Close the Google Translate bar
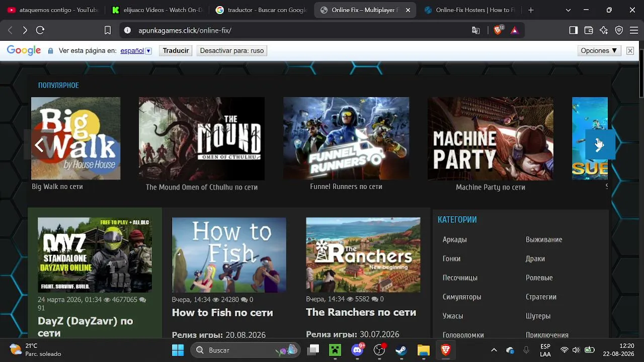Screen dimensions: 644x362 [x=630, y=51]
